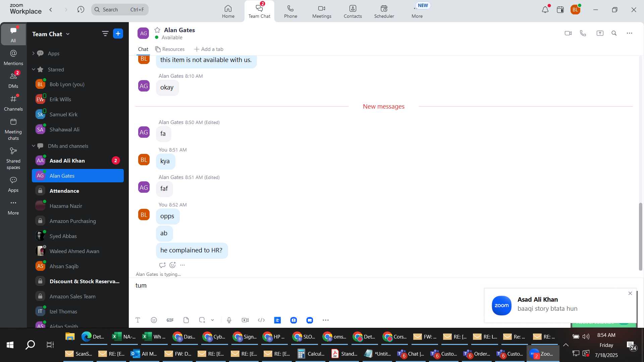Open the notifications bell

545,10
